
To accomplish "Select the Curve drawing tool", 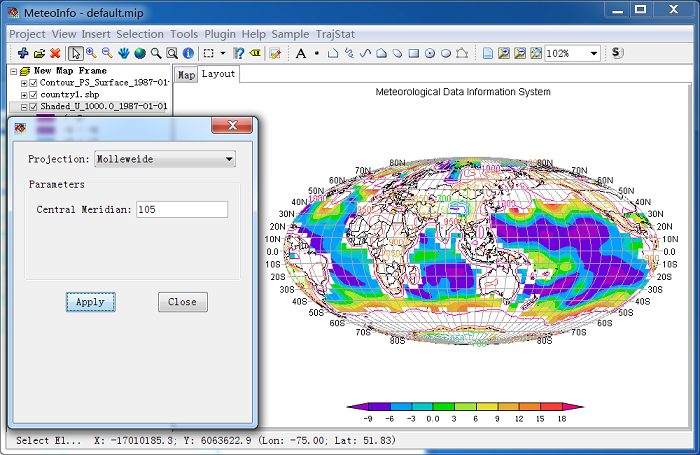I will click(365, 53).
